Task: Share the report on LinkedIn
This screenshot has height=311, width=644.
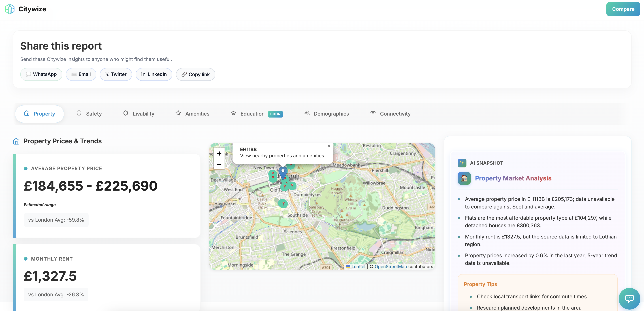Action: point(154,74)
